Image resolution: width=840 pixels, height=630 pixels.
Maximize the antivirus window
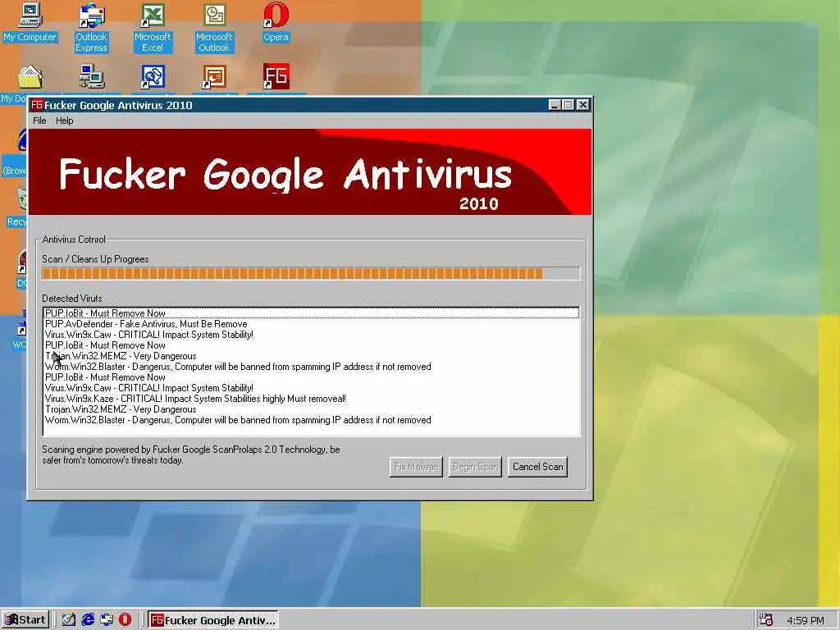point(568,105)
